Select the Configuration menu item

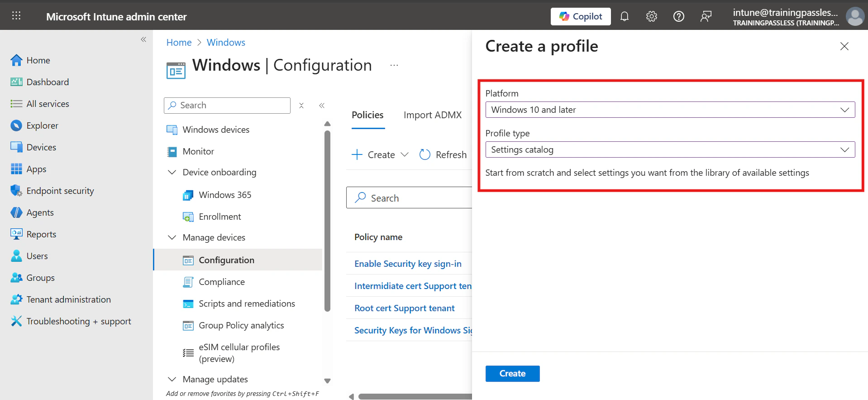(238, 260)
